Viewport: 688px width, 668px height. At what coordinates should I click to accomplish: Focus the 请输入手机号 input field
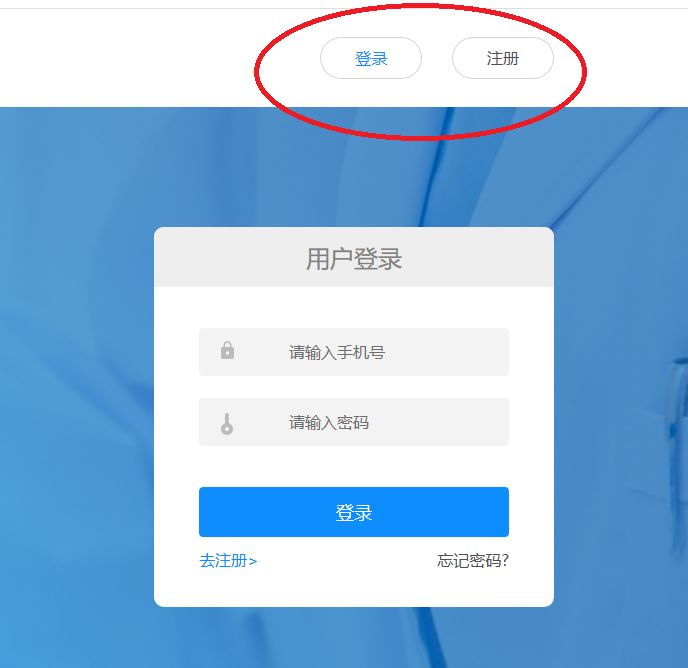point(354,352)
